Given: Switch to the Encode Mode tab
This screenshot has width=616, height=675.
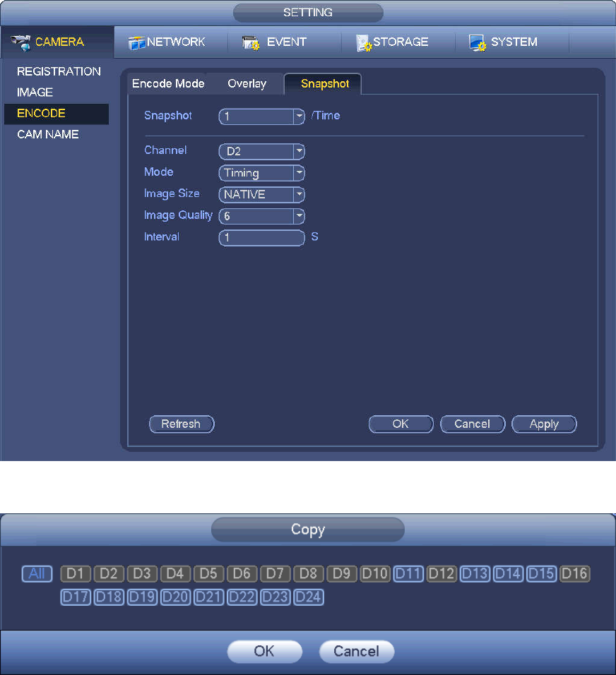Looking at the screenshot, I should coord(168,83).
